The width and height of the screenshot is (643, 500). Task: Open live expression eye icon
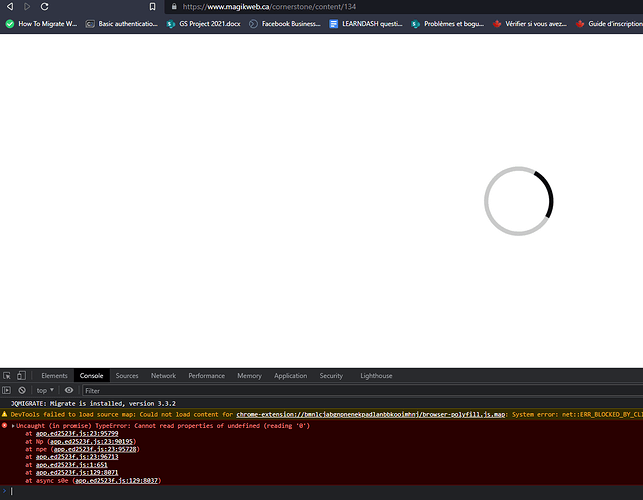pyautogui.click(x=69, y=390)
